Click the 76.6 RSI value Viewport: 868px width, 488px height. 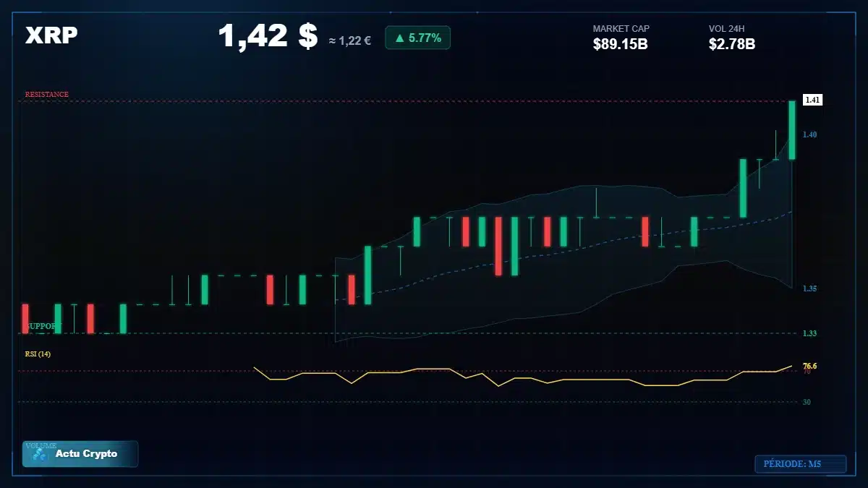tap(809, 366)
